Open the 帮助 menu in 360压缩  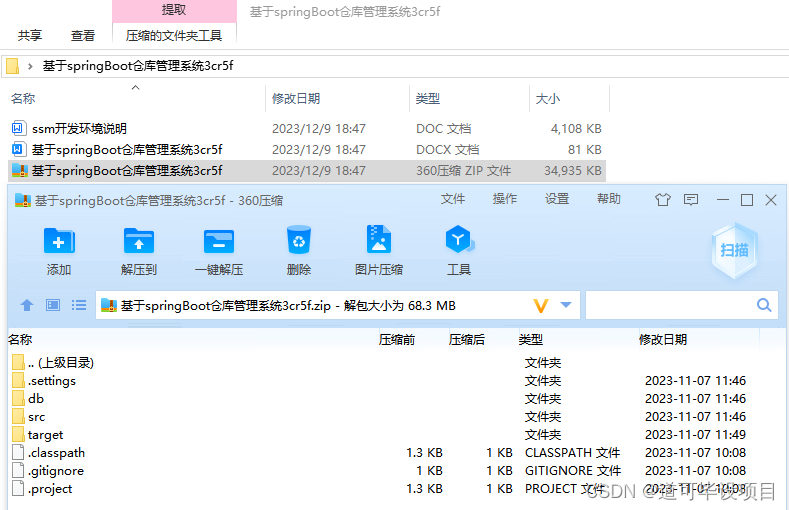(x=609, y=199)
